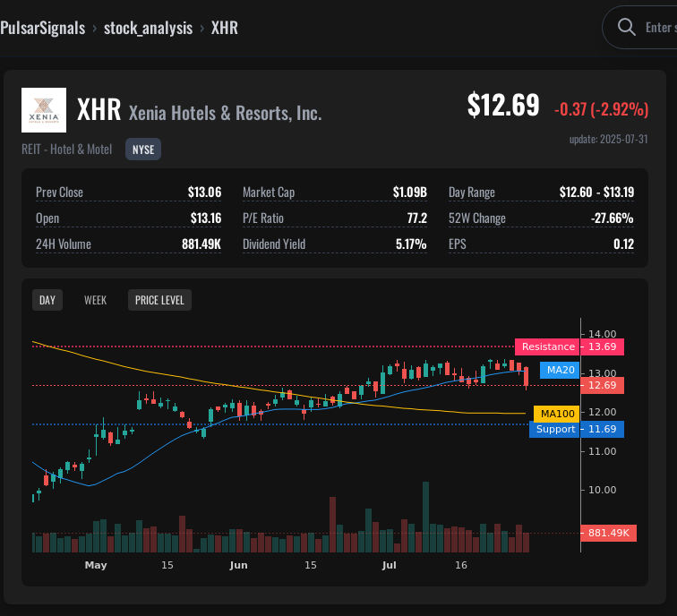The height and width of the screenshot is (616, 677).
Task: Go to PulsarSignals home breadcrumb
Action: click(x=43, y=28)
